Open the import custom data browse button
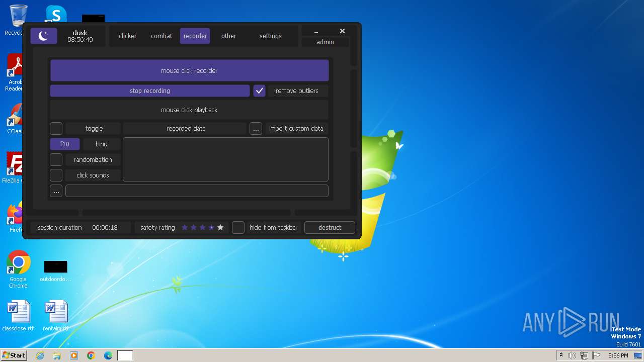This screenshot has height=362, width=644. [x=256, y=129]
